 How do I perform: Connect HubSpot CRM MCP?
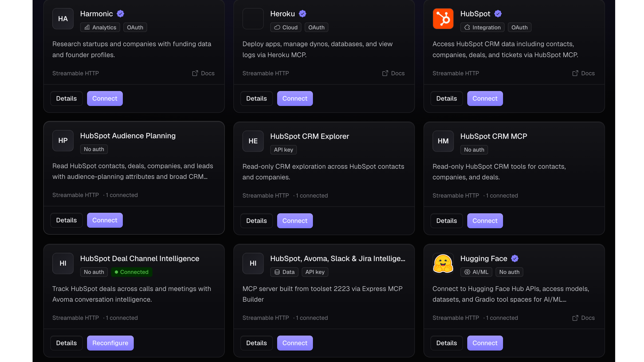coord(485,221)
